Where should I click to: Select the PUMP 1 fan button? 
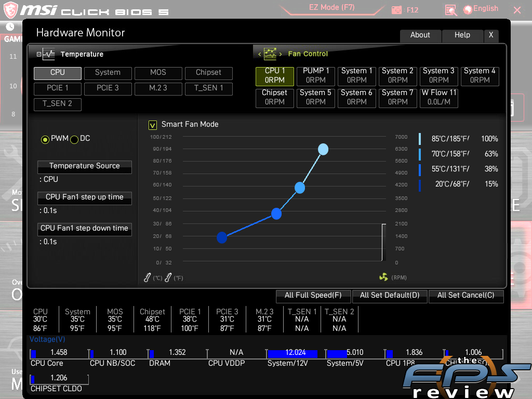316,76
